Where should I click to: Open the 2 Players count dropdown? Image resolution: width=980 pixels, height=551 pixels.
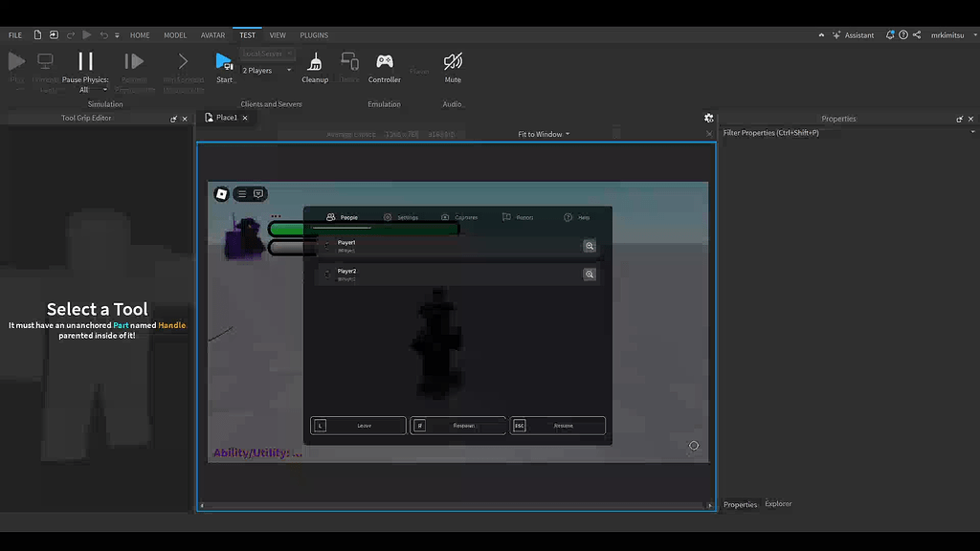pyautogui.click(x=267, y=71)
